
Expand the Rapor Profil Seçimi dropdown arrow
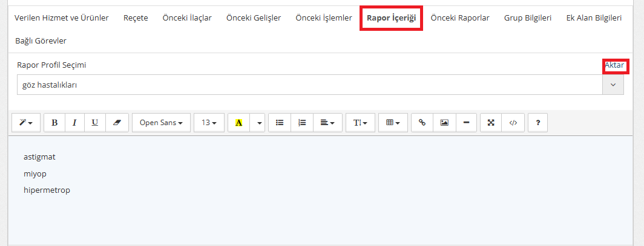(x=613, y=85)
